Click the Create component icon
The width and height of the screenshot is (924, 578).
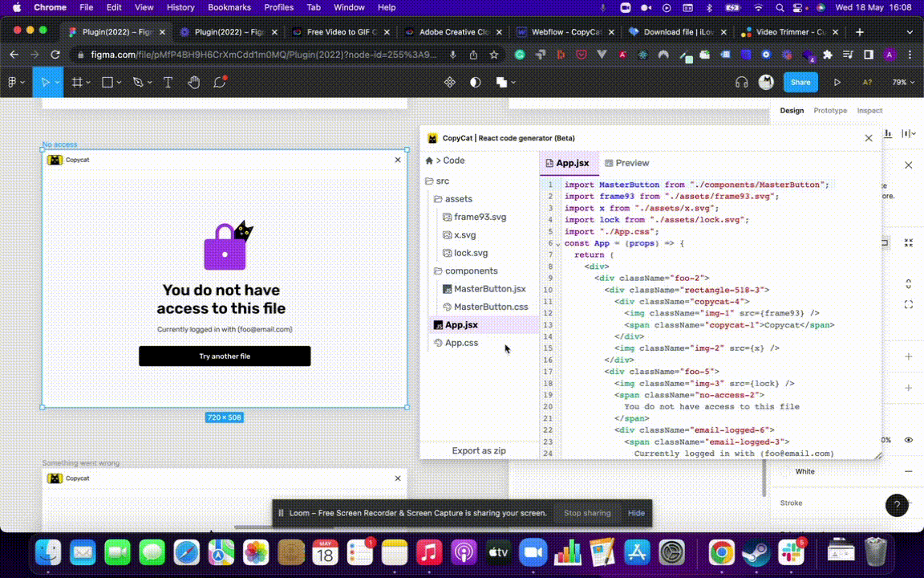click(450, 83)
